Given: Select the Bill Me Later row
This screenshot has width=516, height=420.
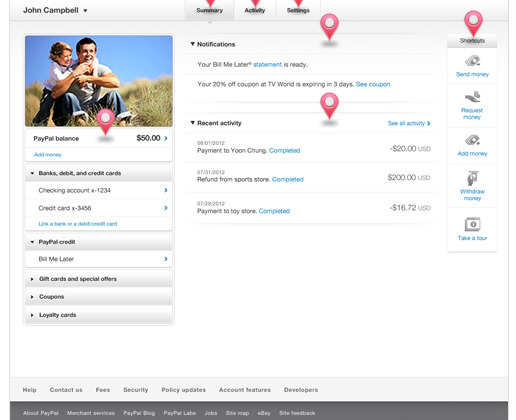Looking at the screenshot, I should (x=99, y=259).
